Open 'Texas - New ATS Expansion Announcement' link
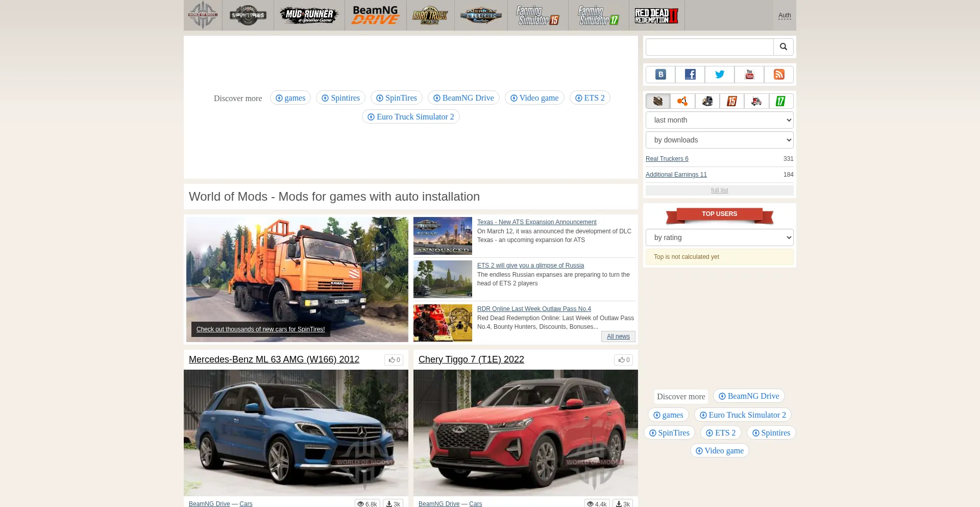 pos(536,222)
